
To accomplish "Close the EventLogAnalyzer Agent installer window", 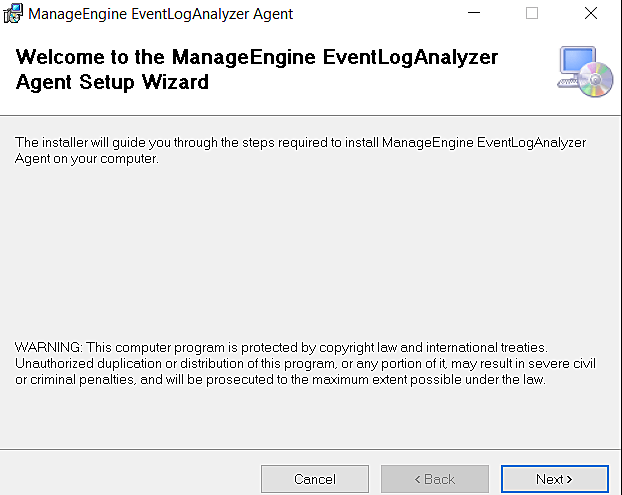I will click(590, 14).
